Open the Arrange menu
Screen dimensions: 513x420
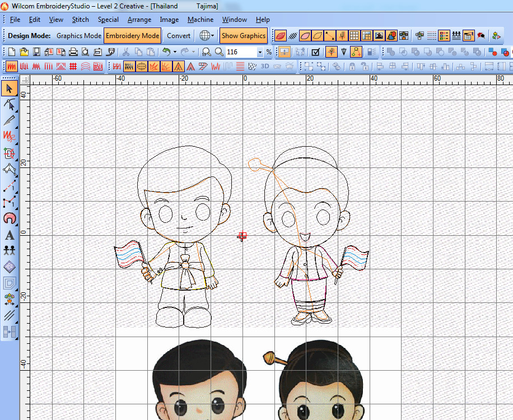coord(139,20)
